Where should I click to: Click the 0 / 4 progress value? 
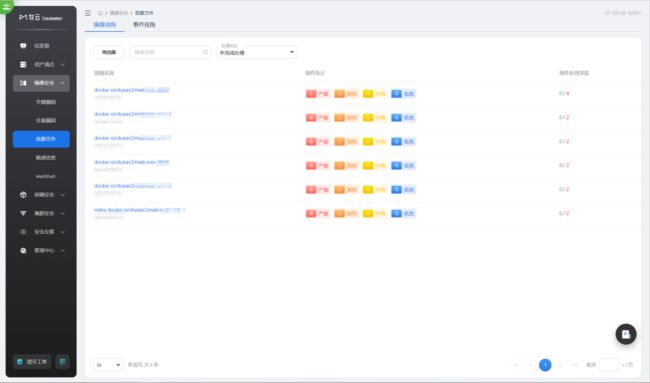(x=564, y=94)
